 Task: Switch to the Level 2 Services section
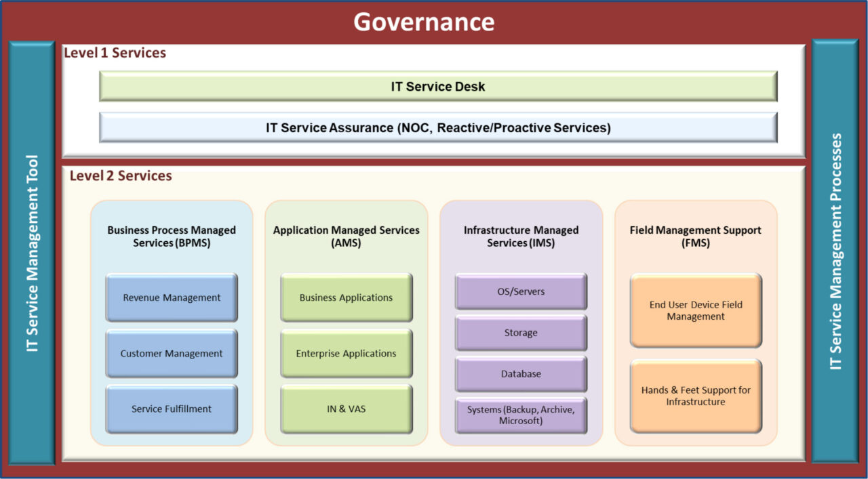pos(121,175)
